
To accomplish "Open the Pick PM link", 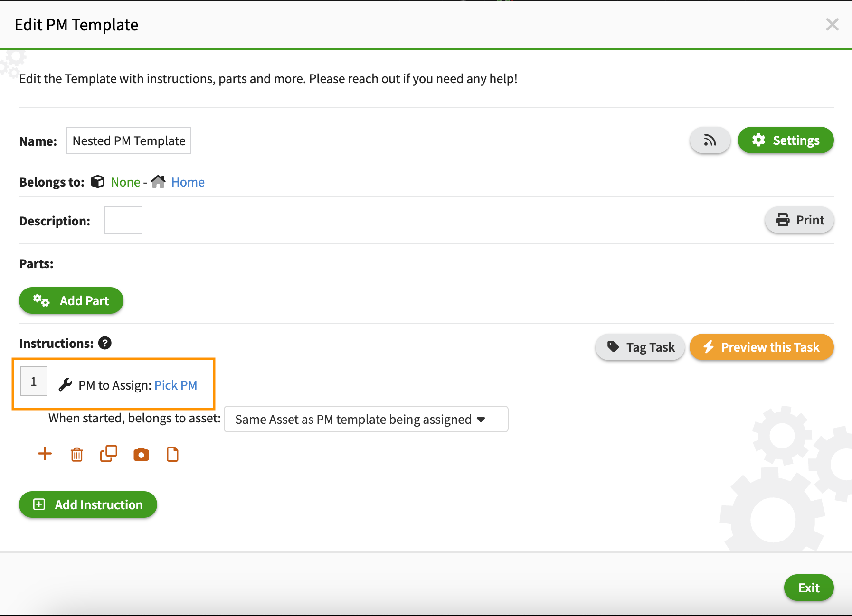I will click(176, 385).
